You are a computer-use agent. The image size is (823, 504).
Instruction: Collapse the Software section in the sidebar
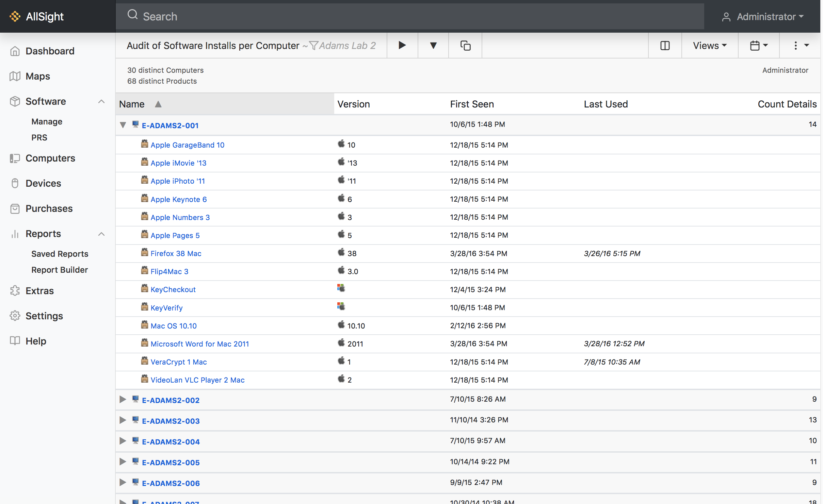pos(101,101)
